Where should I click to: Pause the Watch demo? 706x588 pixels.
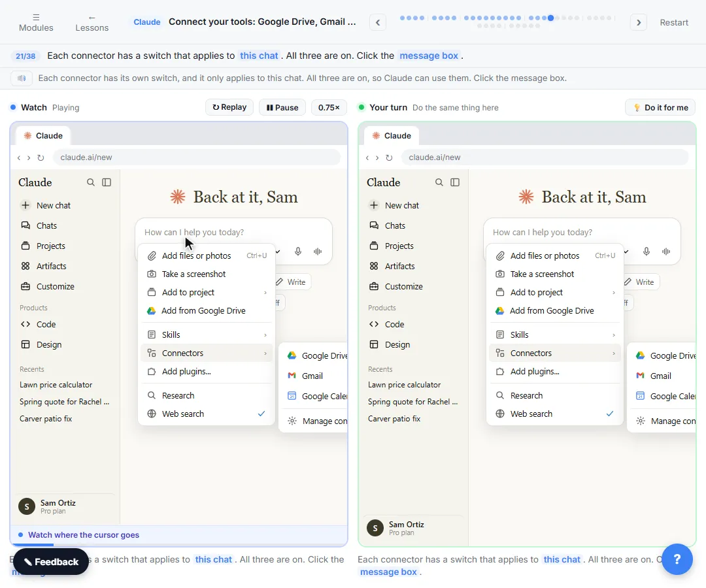pyautogui.click(x=282, y=107)
